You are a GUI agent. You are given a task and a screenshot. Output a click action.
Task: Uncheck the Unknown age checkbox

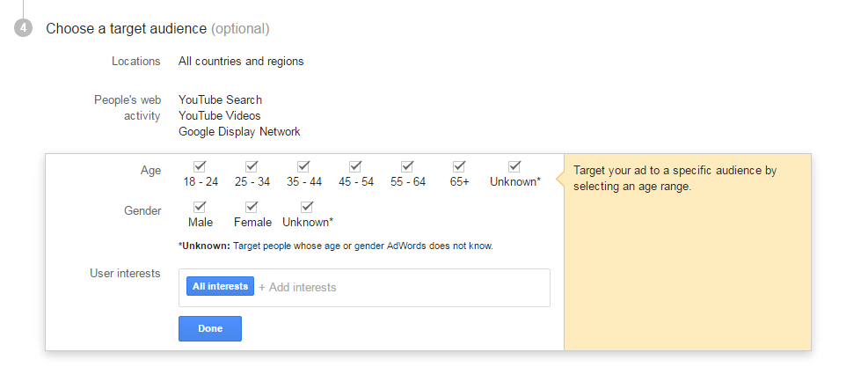pos(514,166)
